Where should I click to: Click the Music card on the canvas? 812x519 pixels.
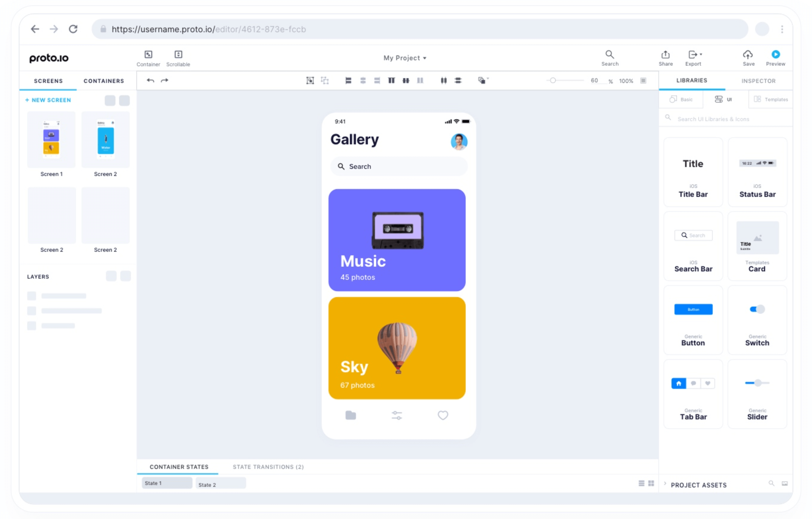coord(397,240)
